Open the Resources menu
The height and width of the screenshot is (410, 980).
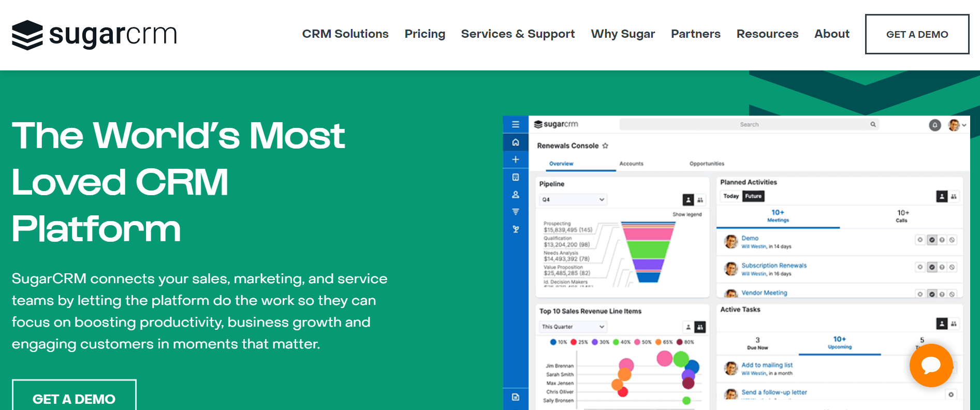click(x=767, y=34)
